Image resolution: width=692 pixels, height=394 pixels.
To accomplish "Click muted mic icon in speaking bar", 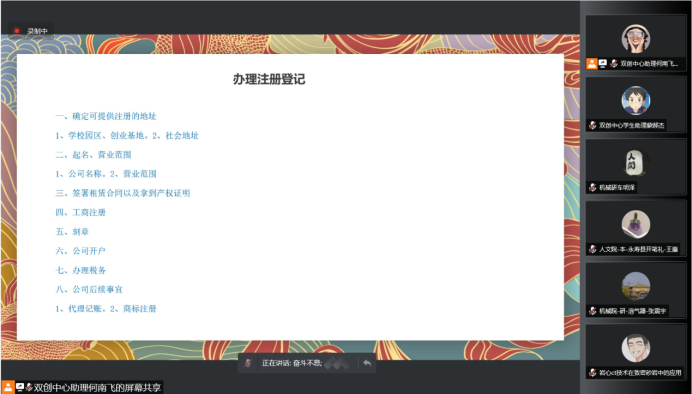I will (x=248, y=363).
